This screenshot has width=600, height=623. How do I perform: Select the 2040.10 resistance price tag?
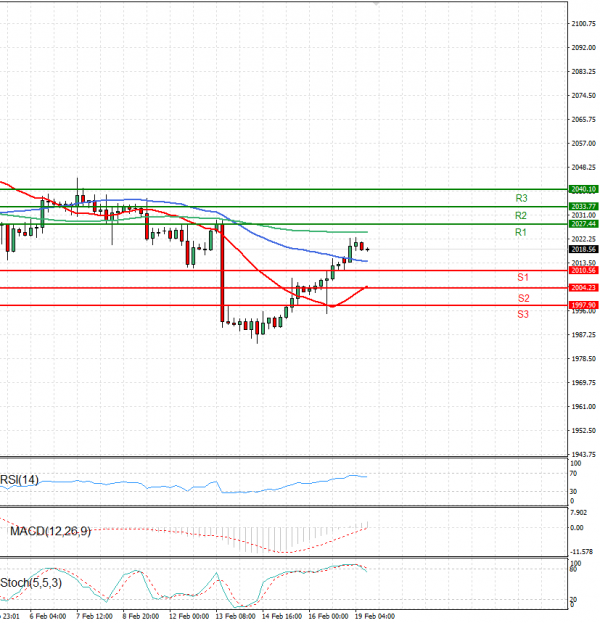coord(583,190)
